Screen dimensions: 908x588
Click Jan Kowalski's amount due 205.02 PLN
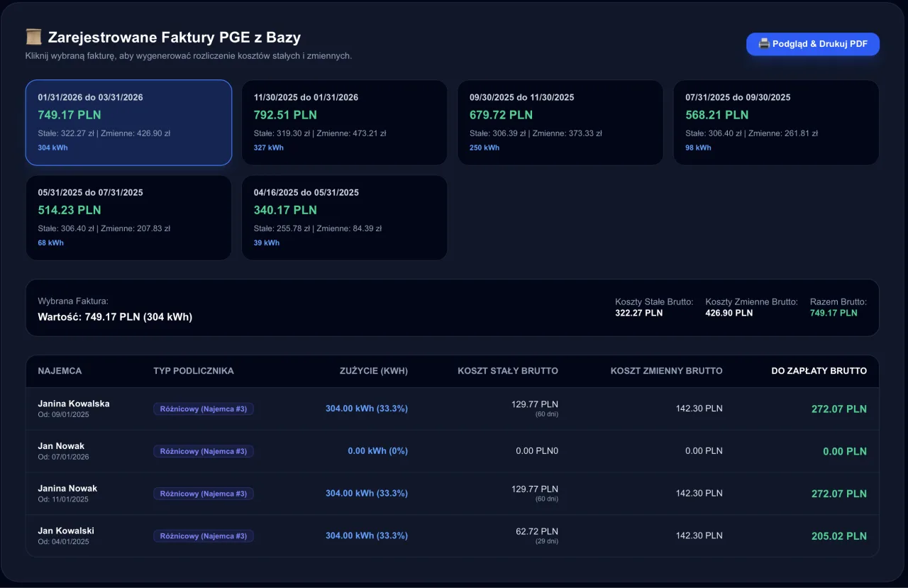pyautogui.click(x=839, y=537)
